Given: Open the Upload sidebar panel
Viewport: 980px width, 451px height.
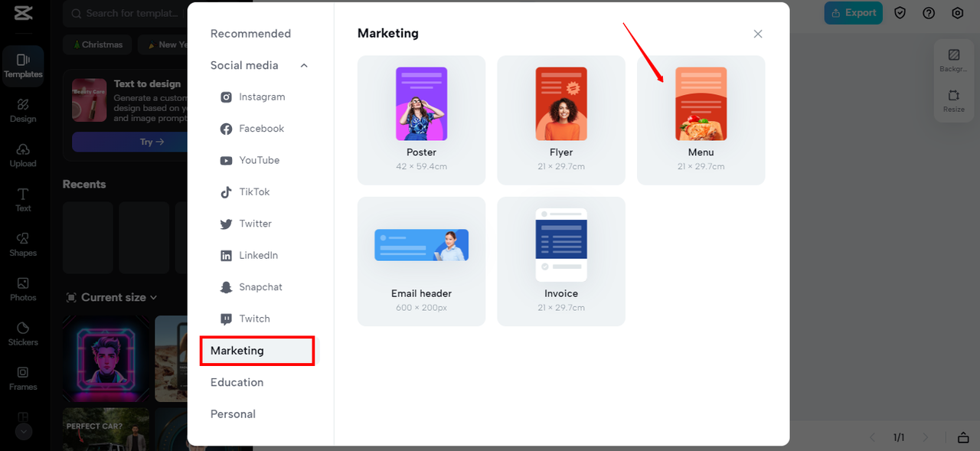Looking at the screenshot, I should point(23,155).
